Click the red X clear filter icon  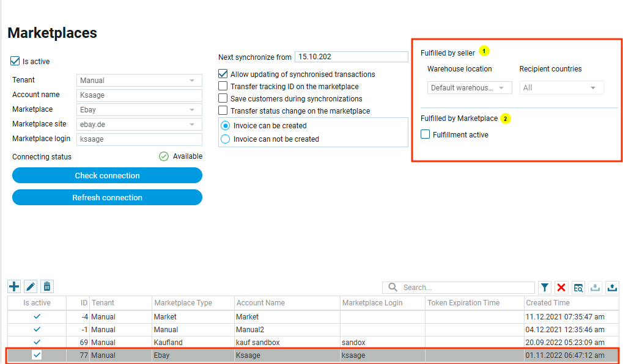[561, 288]
